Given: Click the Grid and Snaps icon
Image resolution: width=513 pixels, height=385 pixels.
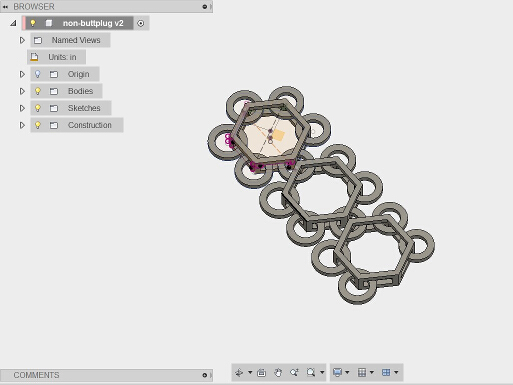Looking at the screenshot, I should pyautogui.click(x=362, y=372).
